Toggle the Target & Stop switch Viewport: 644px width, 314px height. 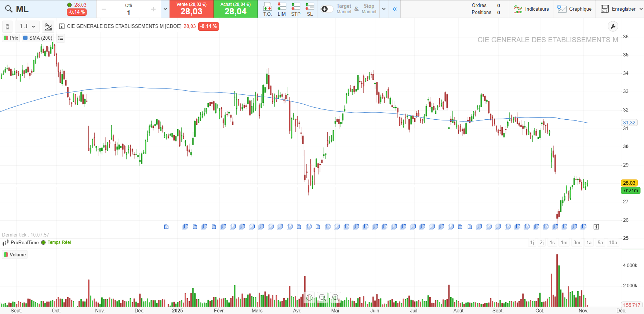327,9
